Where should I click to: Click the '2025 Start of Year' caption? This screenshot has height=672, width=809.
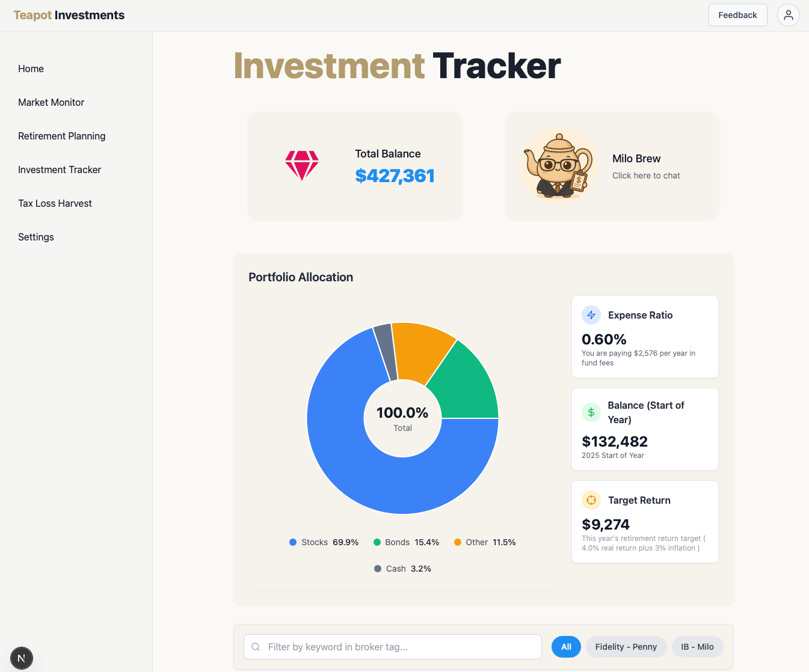tap(612, 456)
